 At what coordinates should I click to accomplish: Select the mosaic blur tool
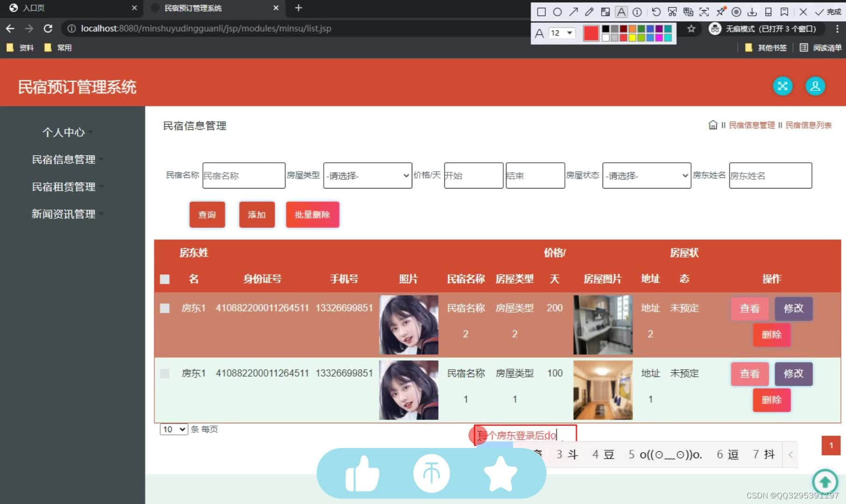[606, 12]
